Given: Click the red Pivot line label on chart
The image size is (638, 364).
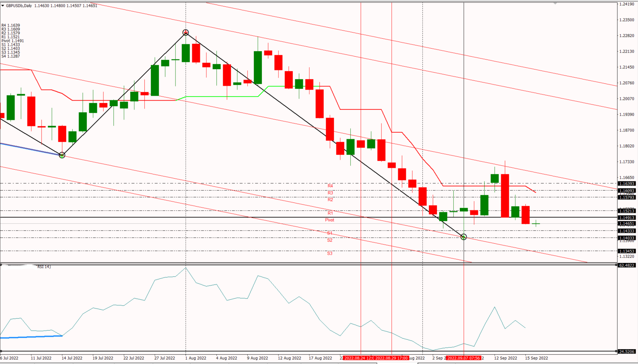Looking at the screenshot, I should pyautogui.click(x=329, y=220).
